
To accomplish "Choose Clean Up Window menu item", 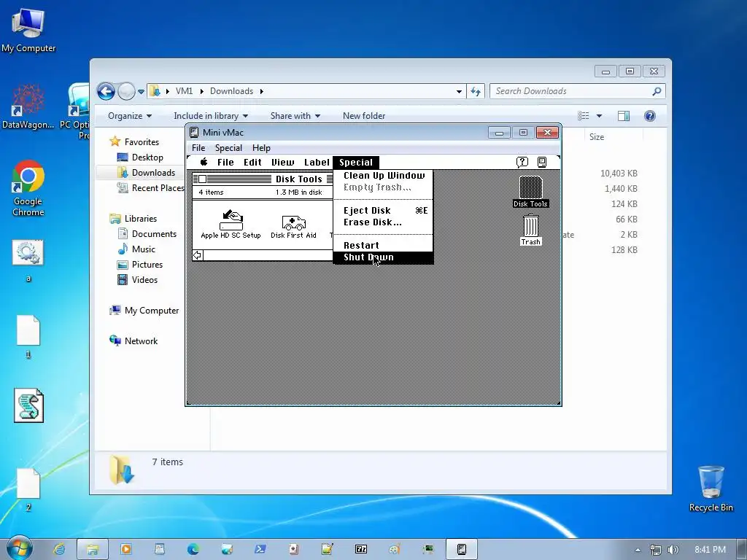I will coord(383,175).
